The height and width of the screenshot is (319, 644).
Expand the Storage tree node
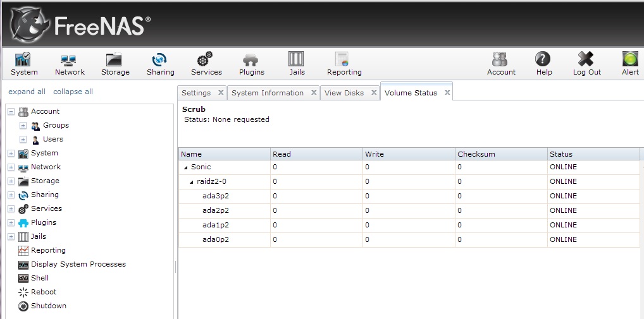[11, 181]
